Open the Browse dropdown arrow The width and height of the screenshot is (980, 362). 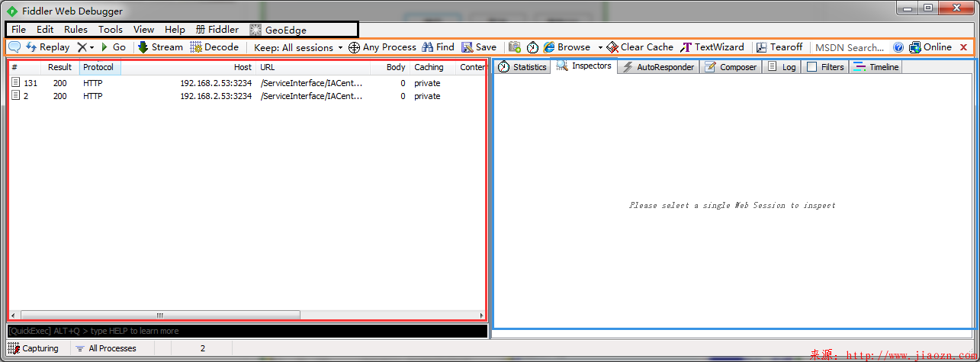600,47
